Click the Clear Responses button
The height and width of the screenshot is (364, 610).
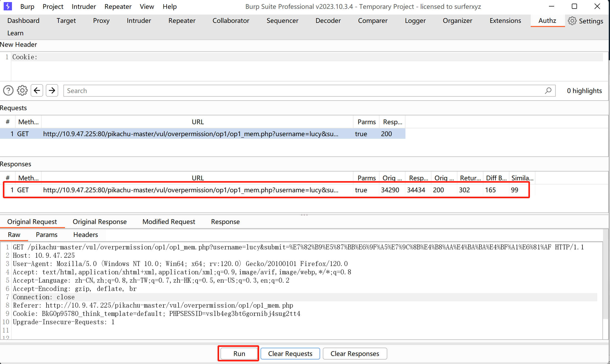click(355, 354)
